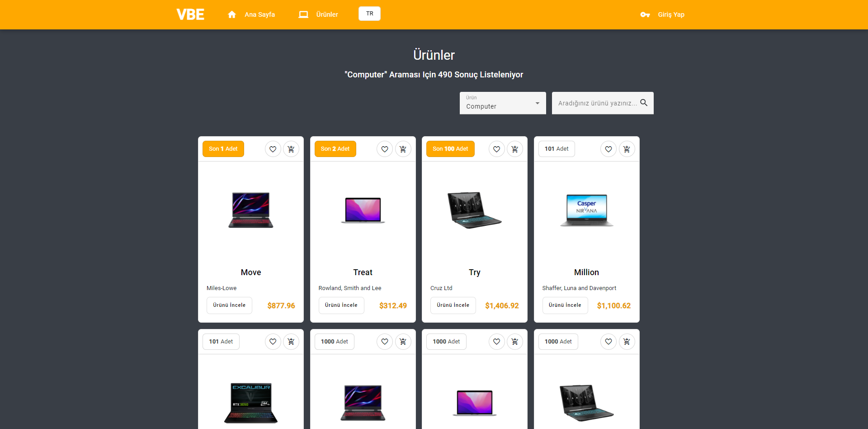
Task: Add the Treat product to the cart
Action: (403, 149)
